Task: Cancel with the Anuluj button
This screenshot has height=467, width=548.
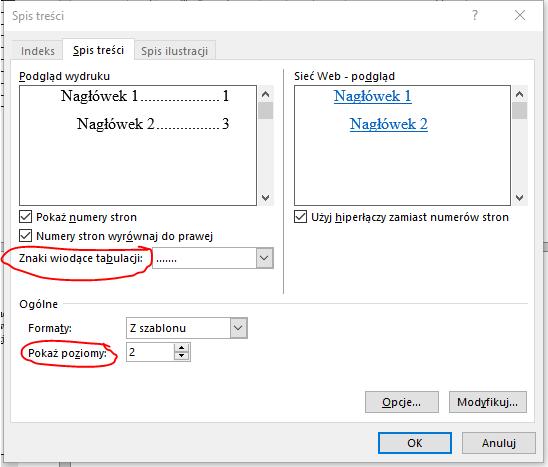Action: (499, 443)
